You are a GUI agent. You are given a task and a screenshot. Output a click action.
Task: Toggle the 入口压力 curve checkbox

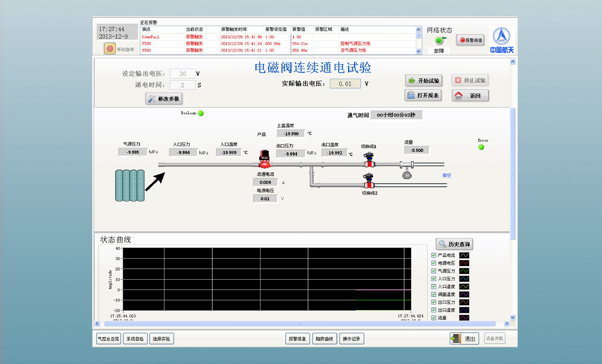pos(434,279)
